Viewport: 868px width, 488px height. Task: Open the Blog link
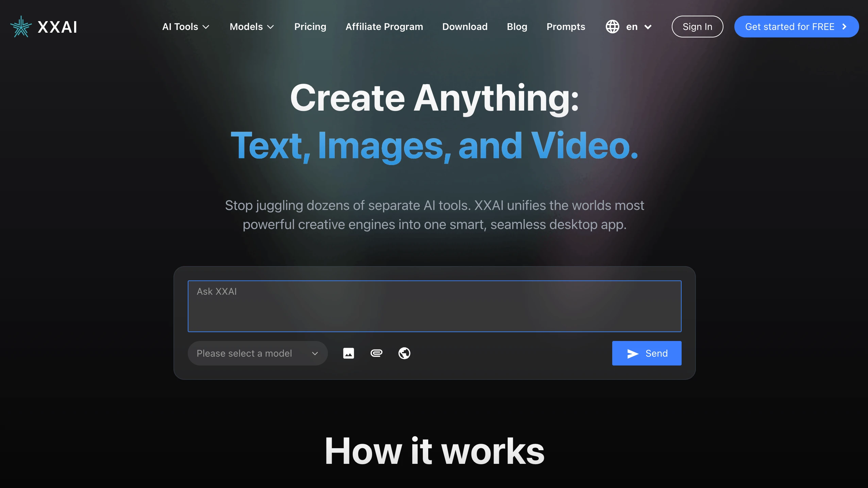coord(517,27)
